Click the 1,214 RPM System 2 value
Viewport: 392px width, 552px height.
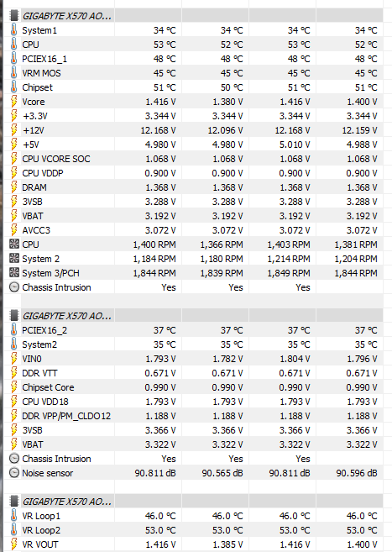[x=289, y=259]
